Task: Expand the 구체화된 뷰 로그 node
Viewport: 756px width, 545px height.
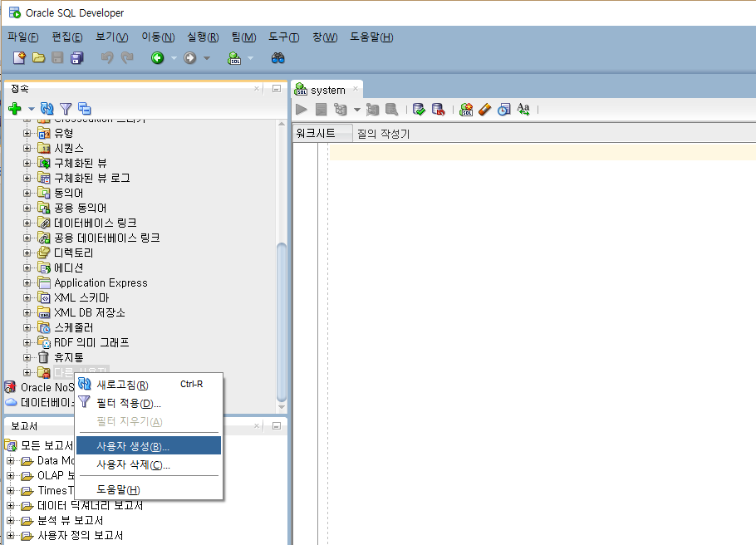Action: pos(27,178)
